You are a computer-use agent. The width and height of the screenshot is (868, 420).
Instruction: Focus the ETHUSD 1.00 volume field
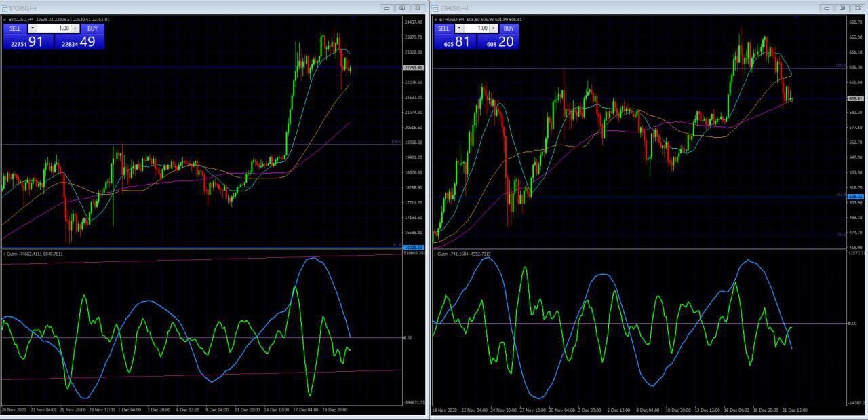[476, 28]
